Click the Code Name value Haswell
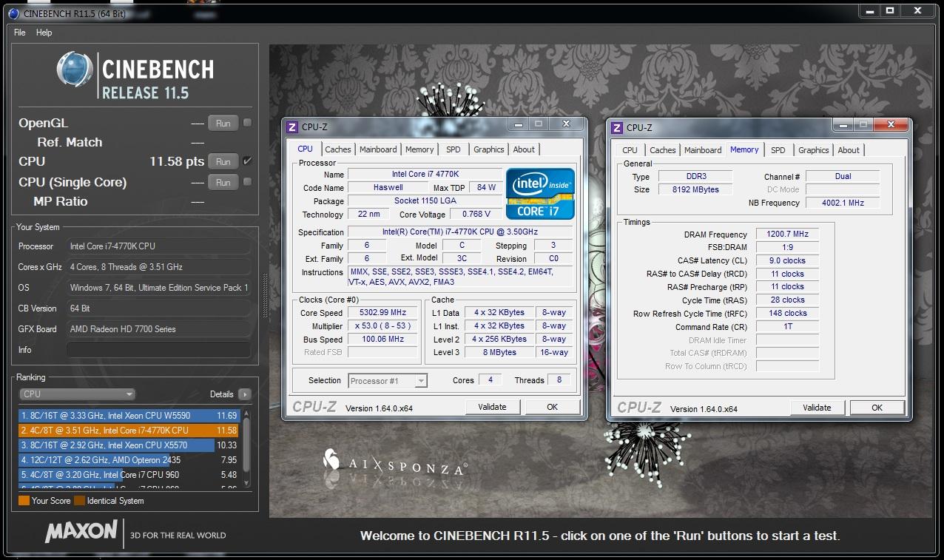 tap(388, 188)
